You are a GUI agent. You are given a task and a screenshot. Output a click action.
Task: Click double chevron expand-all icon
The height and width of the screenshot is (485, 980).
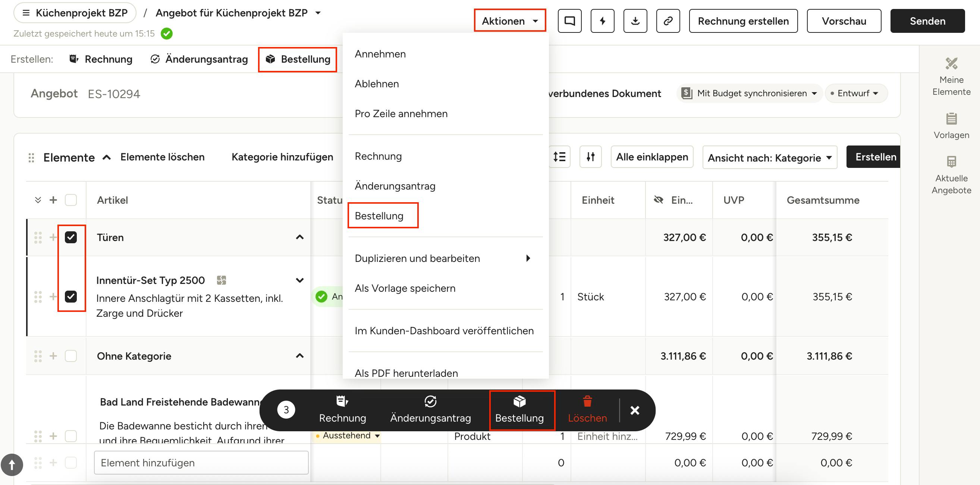coord(38,200)
